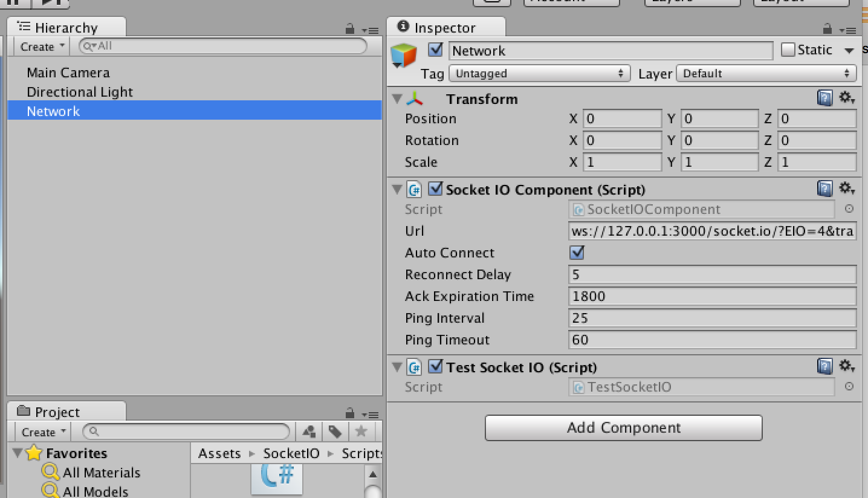Click the object picker circle next to SocketIOComponent script
This screenshot has width=868, height=498.
tap(849, 209)
